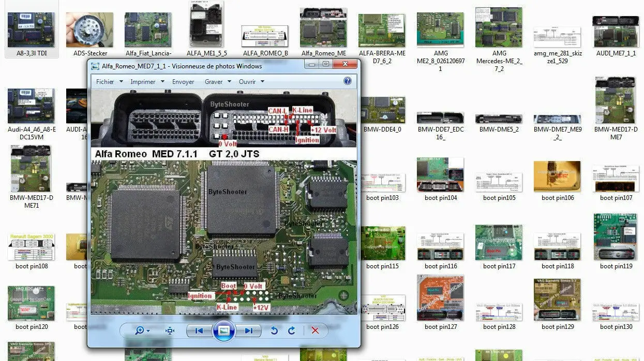The height and width of the screenshot is (361, 644).
Task: Rotate the photo clockwise
Action: 292,330
